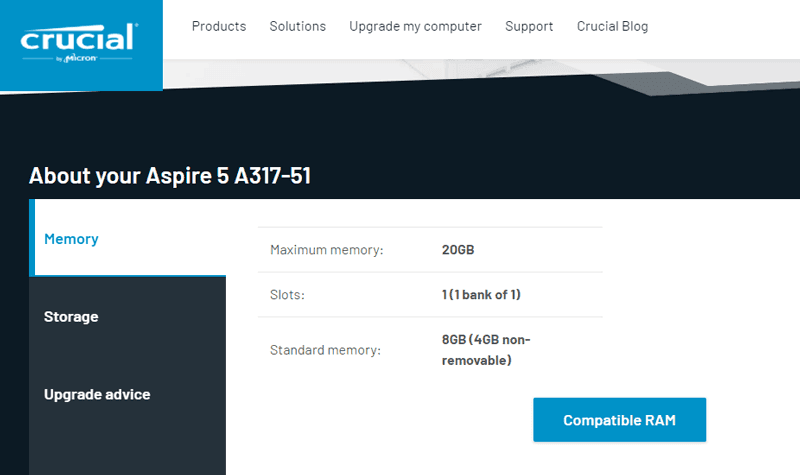This screenshot has height=475, width=800.
Task: Click the Compatible RAM button
Action: point(619,420)
